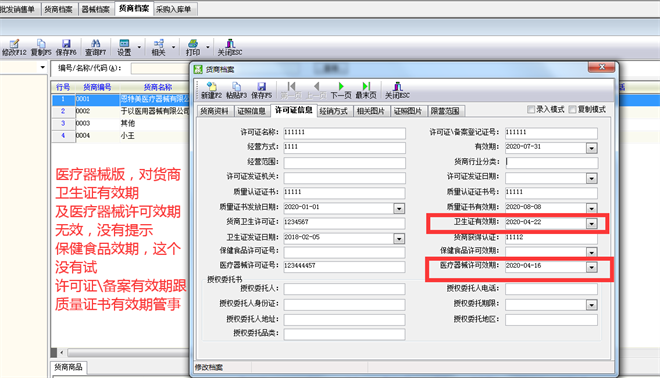Image resolution: width=660 pixels, height=378 pixels.
Task: Open the 卫生证有效期 date dropdown
Action: pos(591,223)
